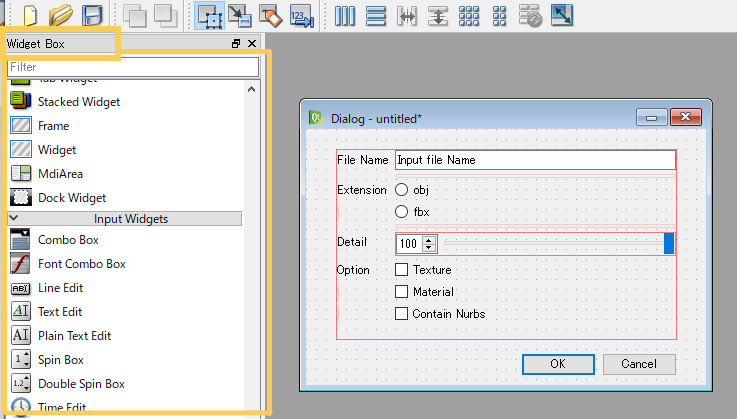Apply vertical splitter layout icon
The width and height of the screenshot is (737, 419).
[438, 16]
